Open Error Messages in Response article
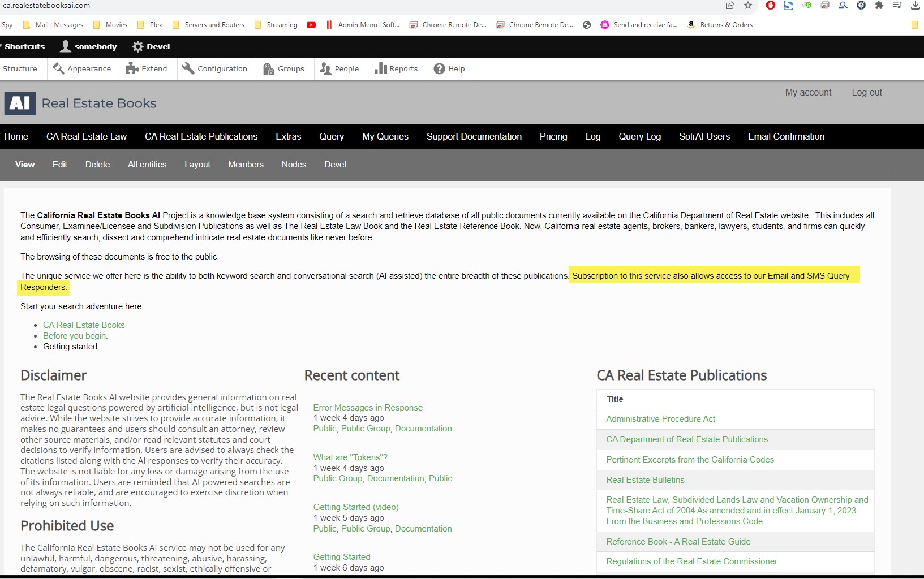This screenshot has width=924, height=579. [368, 408]
